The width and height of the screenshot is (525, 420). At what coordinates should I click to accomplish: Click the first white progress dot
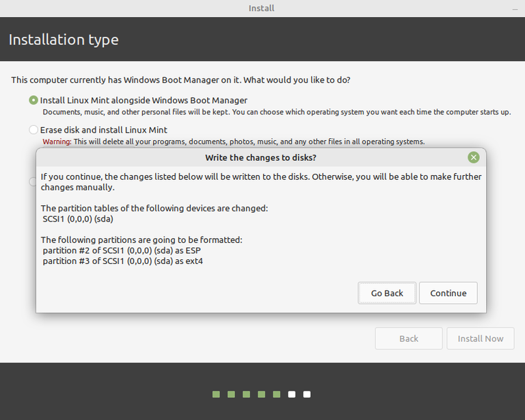[292, 394]
